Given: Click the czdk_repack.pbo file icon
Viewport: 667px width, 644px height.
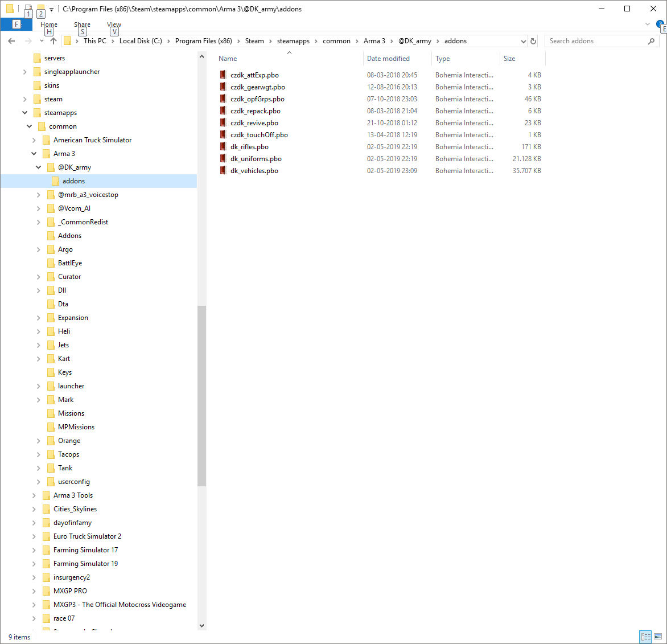Looking at the screenshot, I should pos(223,110).
